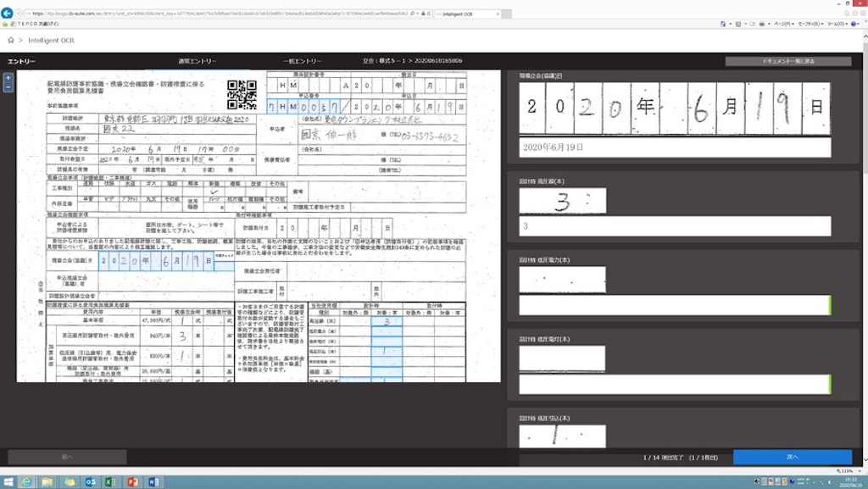Open Internet Explorer from the taskbar

[26, 482]
